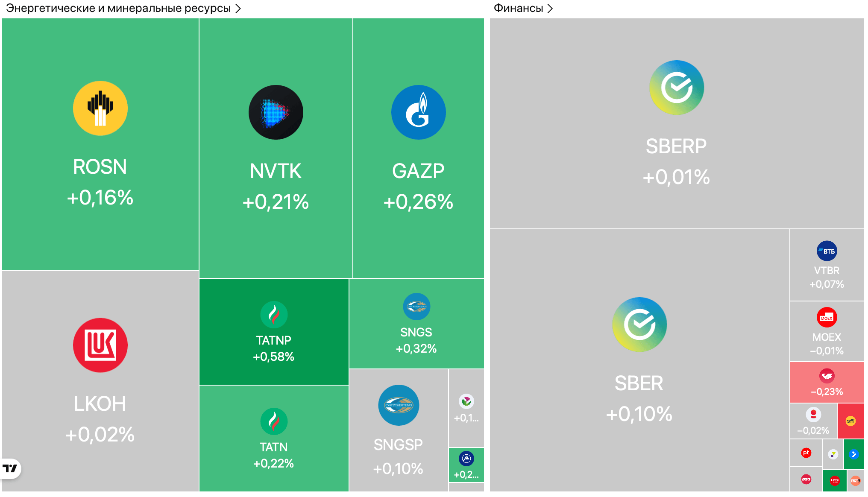Viewport: 868px width, 497px height.
Task: Click the SNGSP +0,10% ticker label
Action: pyautogui.click(x=398, y=445)
